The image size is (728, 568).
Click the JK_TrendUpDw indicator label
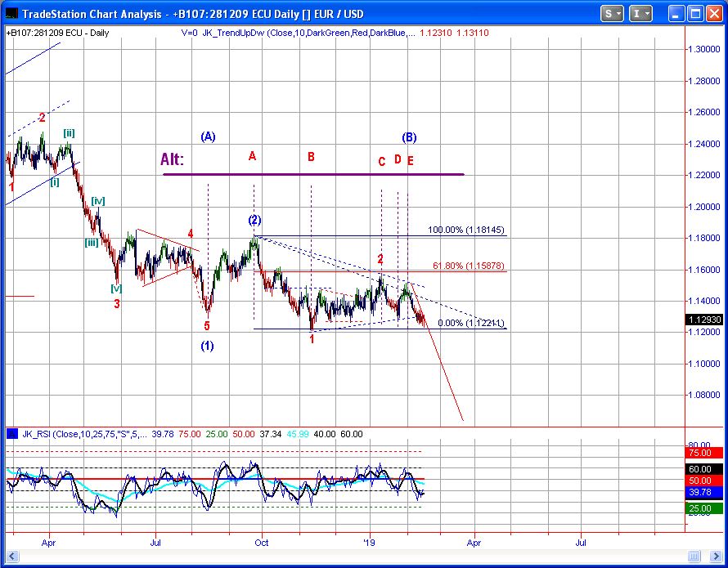[x=308, y=33]
